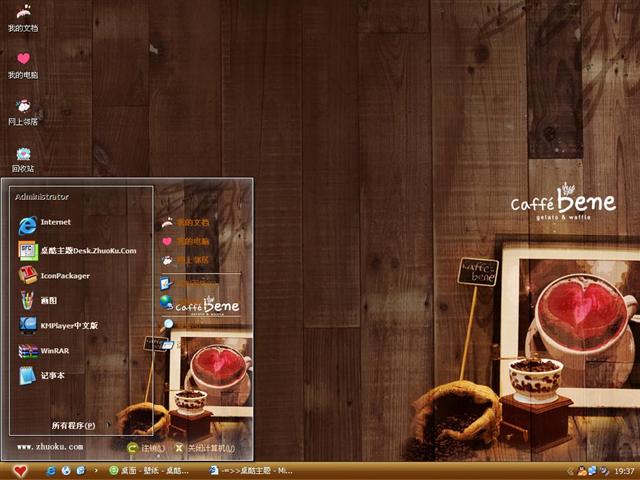Open 我的电脑 pink heart desktop icon
This screenshot has height=480, width=640.
click(x=23, y=65)
